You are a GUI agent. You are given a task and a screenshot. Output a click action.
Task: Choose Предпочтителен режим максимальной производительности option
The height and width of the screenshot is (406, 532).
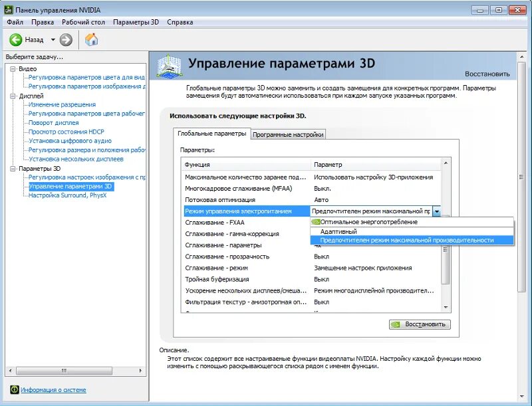(x=412, y=241)
